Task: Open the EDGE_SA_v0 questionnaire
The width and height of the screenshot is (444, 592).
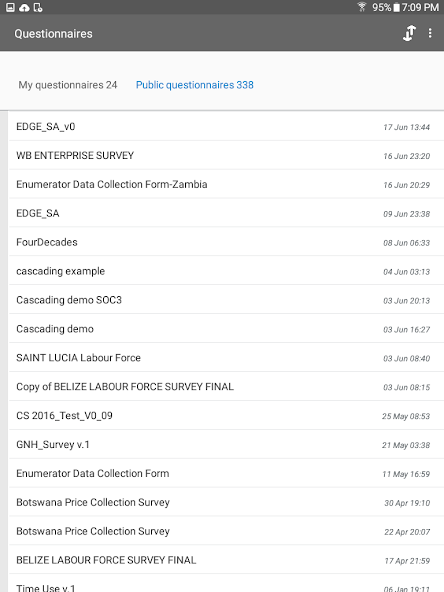Action: (x=227, y=126)
